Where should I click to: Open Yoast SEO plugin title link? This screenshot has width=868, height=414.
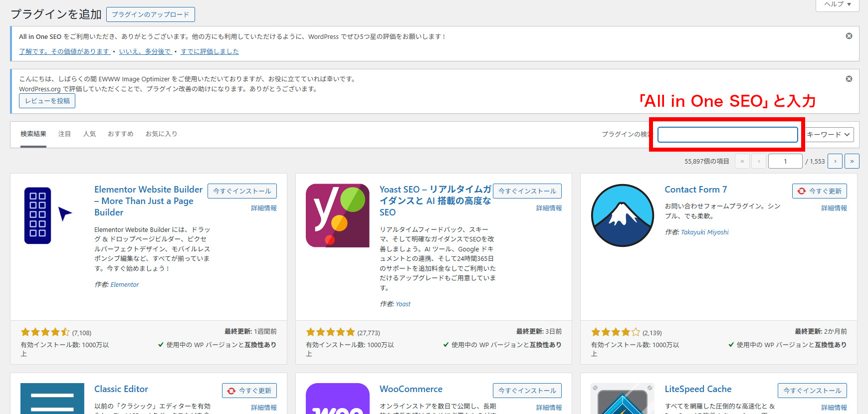pyautogui.click(x=435, y=201)
